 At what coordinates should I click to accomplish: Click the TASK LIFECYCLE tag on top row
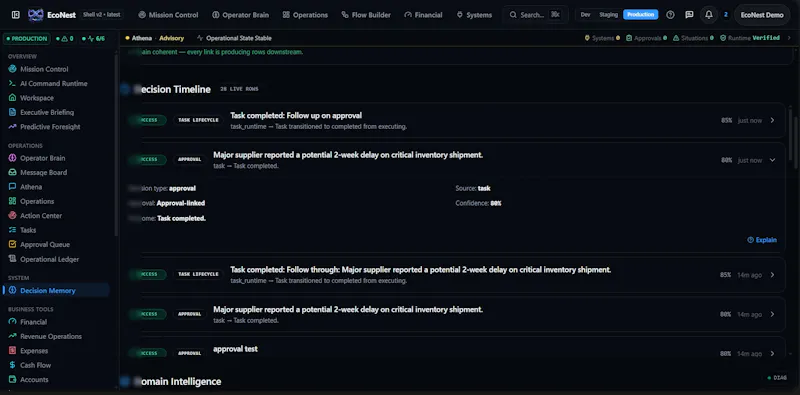click(198, 120)
